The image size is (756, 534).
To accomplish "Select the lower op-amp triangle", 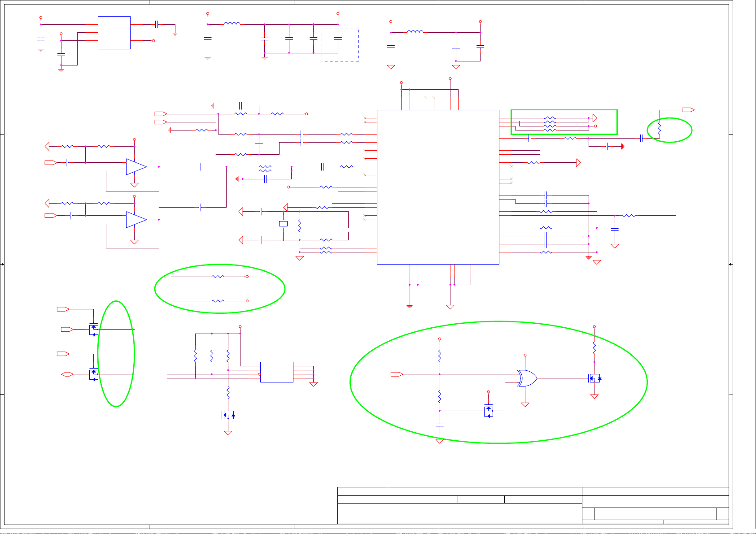I will (136, 220).
